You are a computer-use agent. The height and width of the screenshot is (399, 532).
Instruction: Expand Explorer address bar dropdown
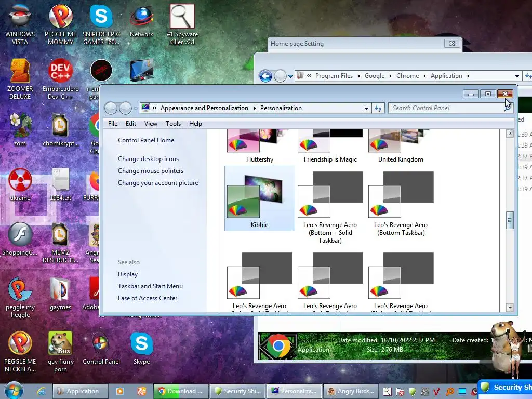pos(517,76)
